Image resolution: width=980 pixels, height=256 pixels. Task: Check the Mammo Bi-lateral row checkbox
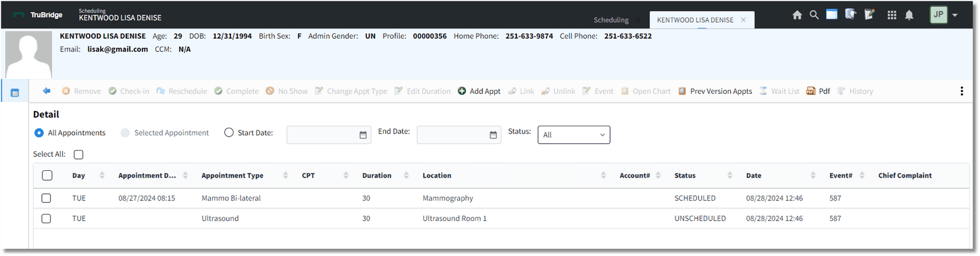click(47, 199)
